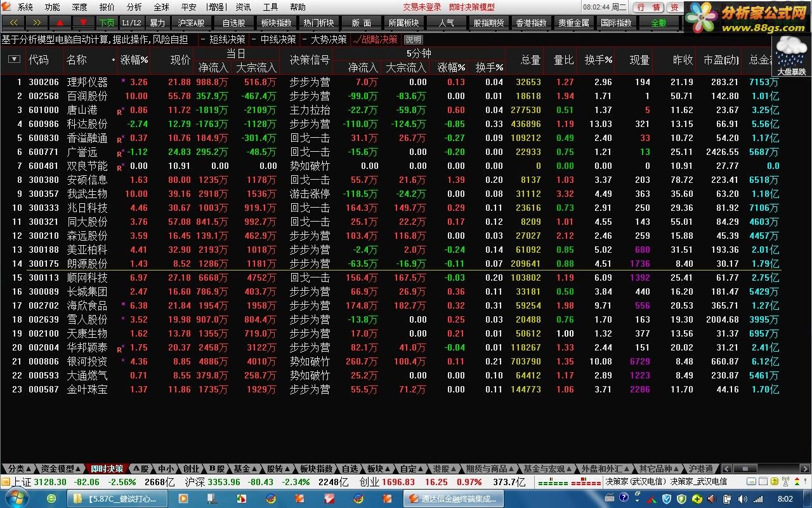Open the 自选股 watchlist button
The image size is (812, 508).
coord(234,22)
